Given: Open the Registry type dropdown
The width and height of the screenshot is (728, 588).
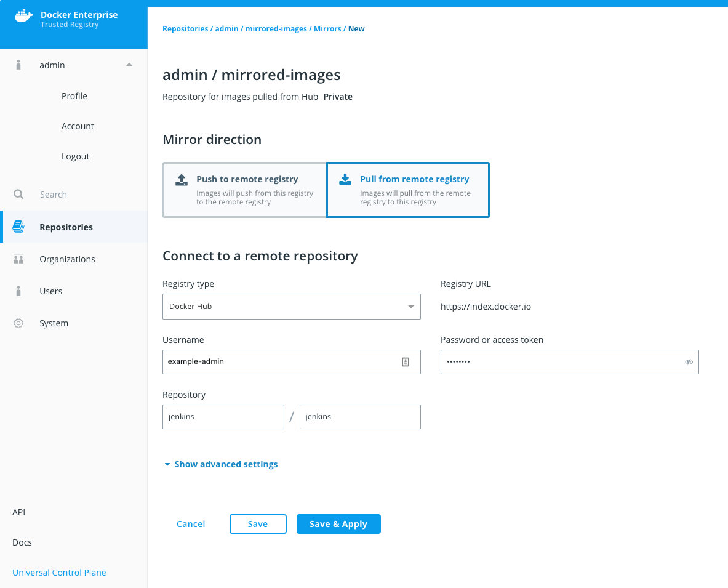Looking at the screenshot, I should (x=292, y=307).
